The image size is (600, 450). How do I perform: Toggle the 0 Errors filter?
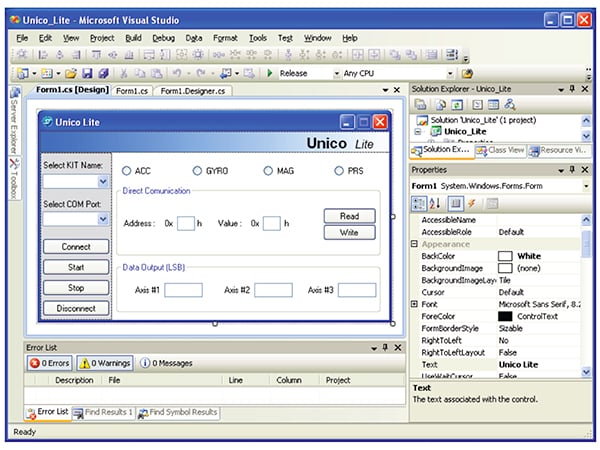[50, 363]
